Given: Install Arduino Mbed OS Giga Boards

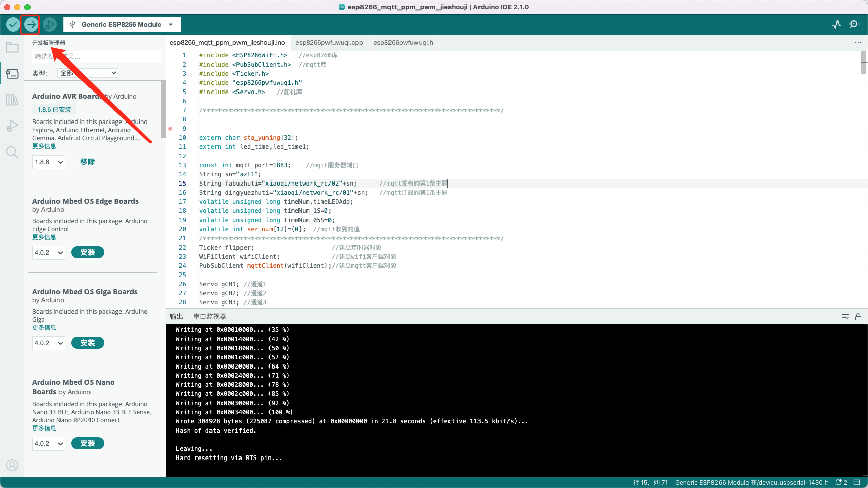Looking at the screenshot, I should tap(87, 343).
